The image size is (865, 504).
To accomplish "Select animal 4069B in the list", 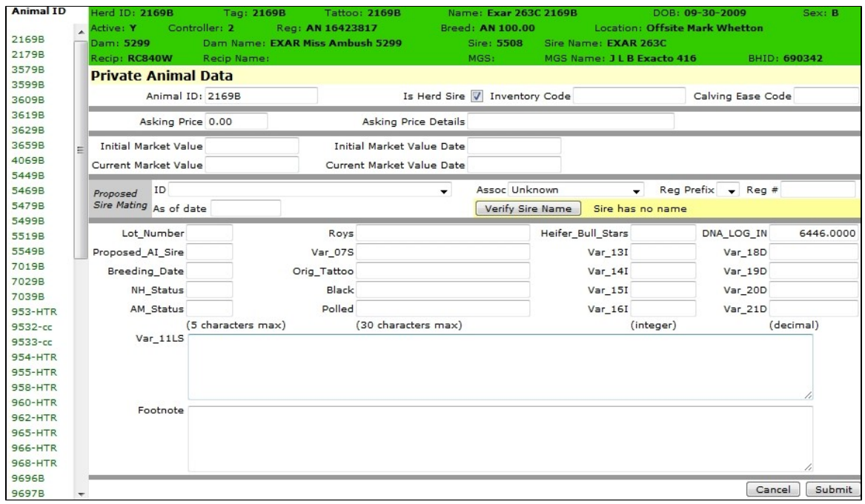I will click(x=28, y=160).
